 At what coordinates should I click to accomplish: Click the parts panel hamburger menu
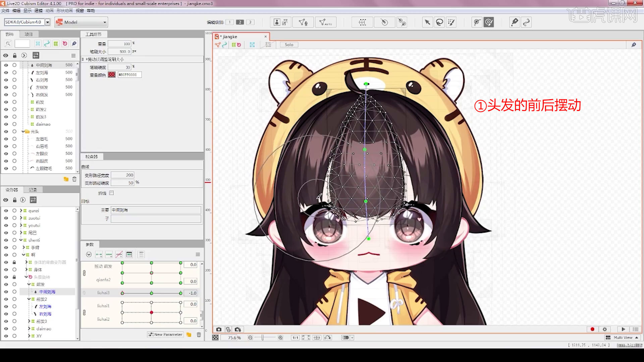[x=73, y=56]
